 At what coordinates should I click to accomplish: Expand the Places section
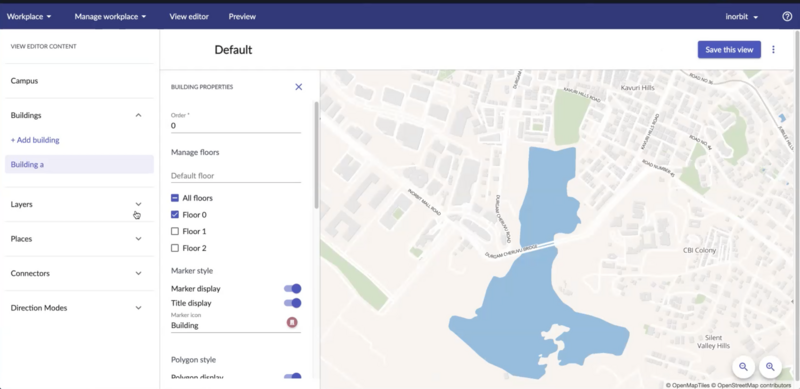click(x=138, y=239)
